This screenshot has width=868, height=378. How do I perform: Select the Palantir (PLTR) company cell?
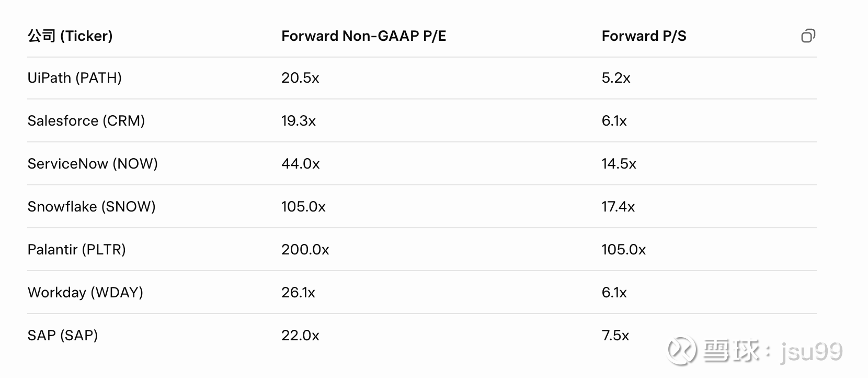[76, 250]
